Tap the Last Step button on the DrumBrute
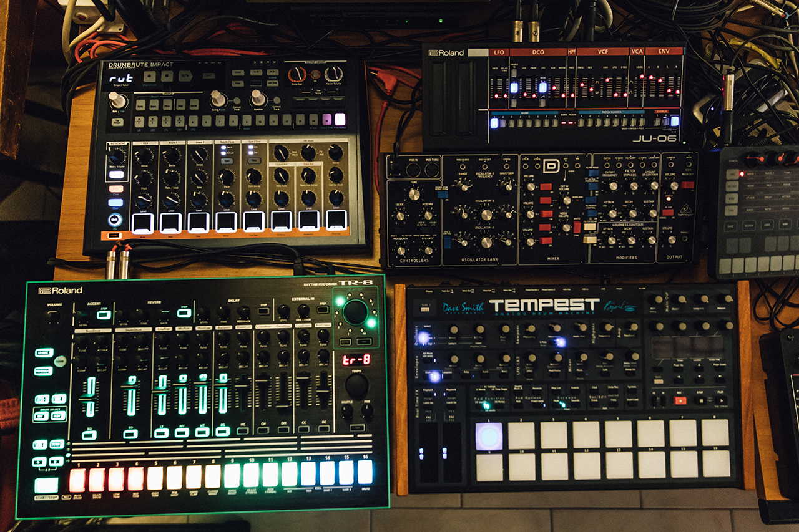Screen dimensions: 799x532 click(272, 84)
